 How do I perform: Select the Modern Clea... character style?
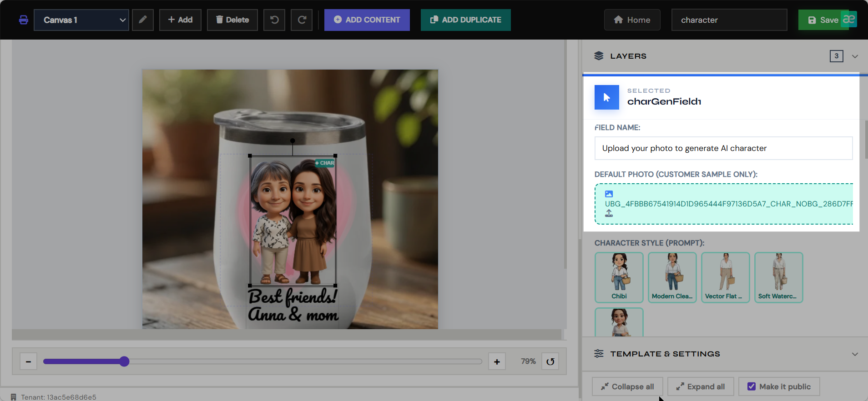tap(672, 277)
